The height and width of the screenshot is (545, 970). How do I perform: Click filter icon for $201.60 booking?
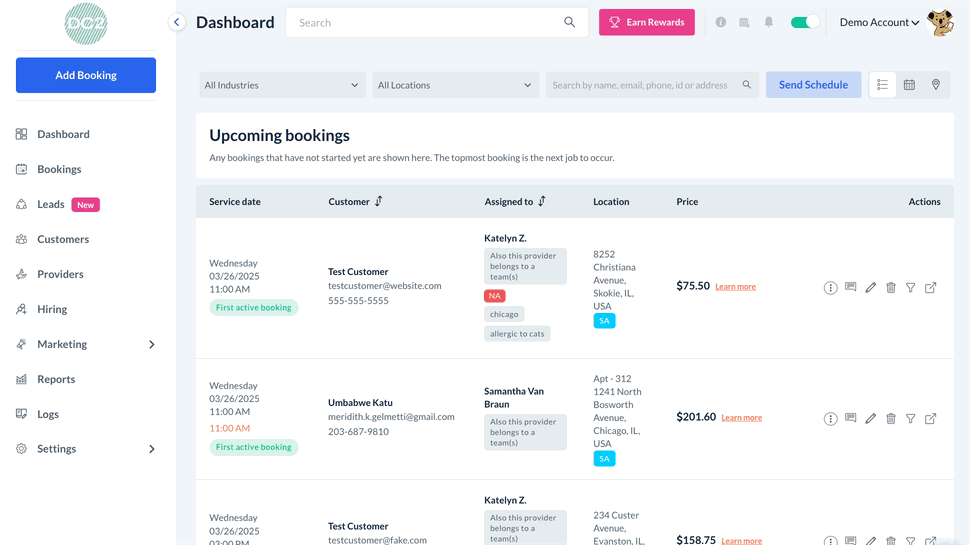[911, 418]
